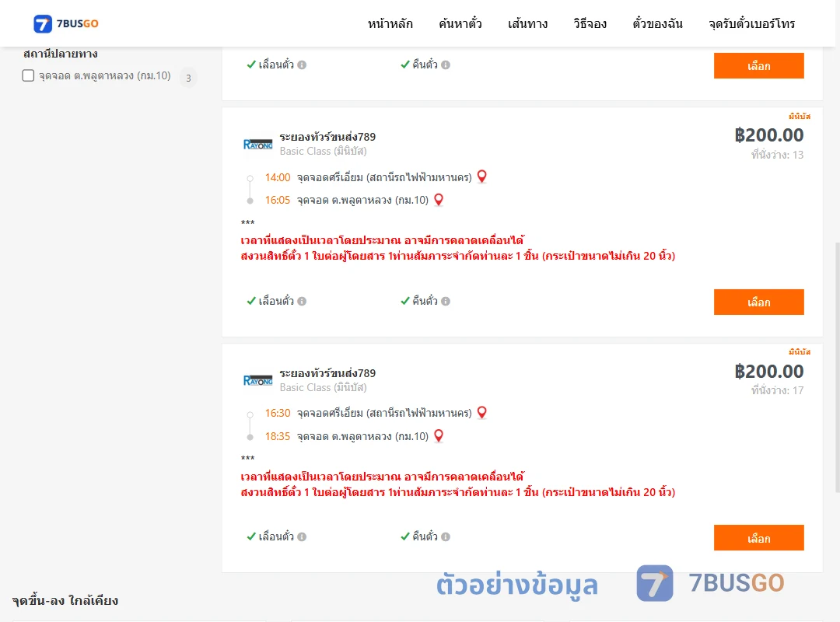The height and width of the screenshot is (622, 840).
Task: Click ที่นั่งว่าง: 17 seat count
Action: pos(777,390)
